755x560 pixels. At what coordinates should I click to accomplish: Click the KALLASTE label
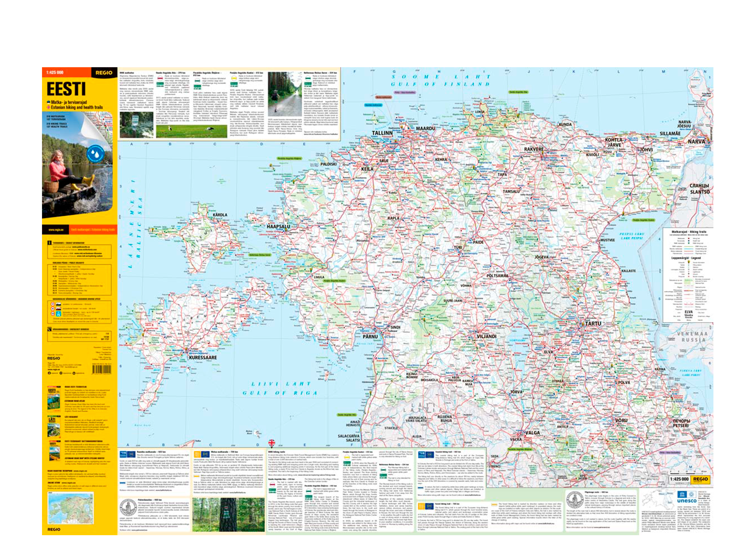click(628, 271)
